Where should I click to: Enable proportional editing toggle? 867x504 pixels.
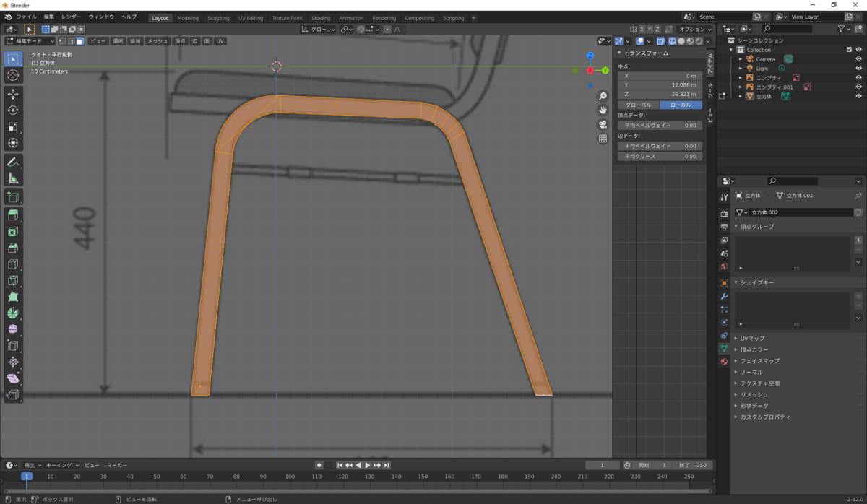(x=388, y=30)
